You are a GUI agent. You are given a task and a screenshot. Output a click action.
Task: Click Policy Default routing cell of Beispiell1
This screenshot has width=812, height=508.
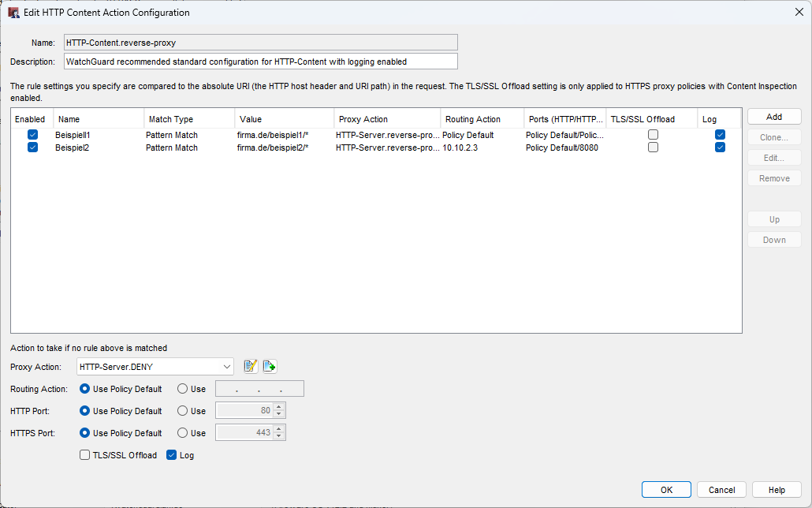468,135
